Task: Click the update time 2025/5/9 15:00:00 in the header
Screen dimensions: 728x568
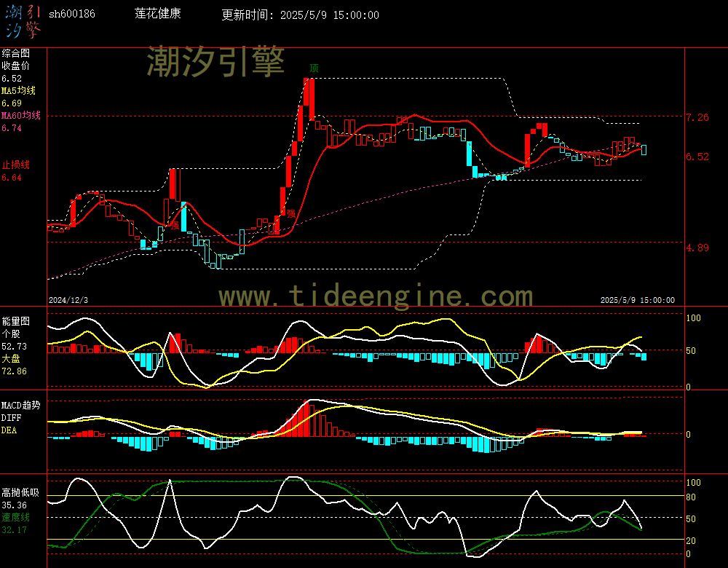Action: tap(330, 15)
